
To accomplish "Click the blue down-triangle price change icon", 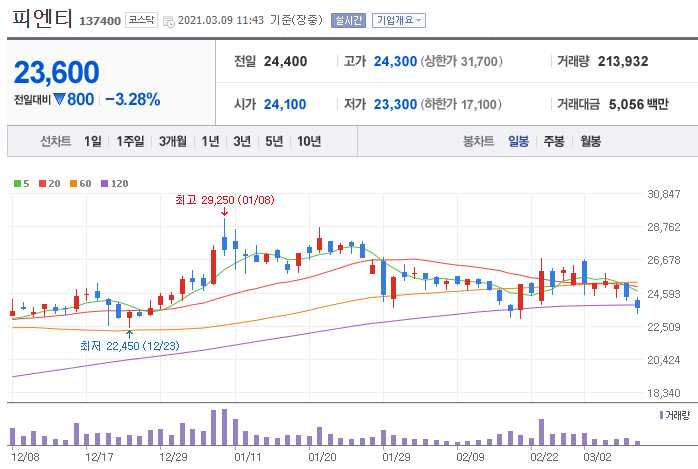I will (59, 99).
